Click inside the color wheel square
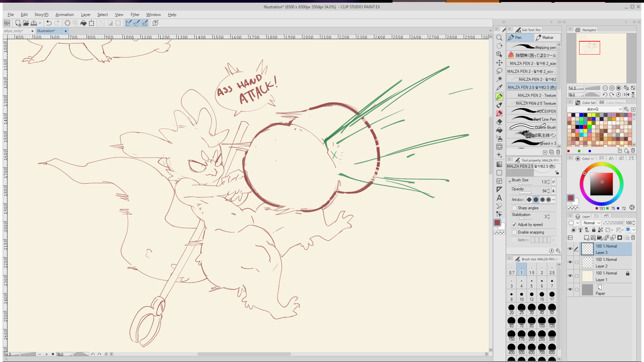This screenshot has height=362, width=644. tap(601, 184)
